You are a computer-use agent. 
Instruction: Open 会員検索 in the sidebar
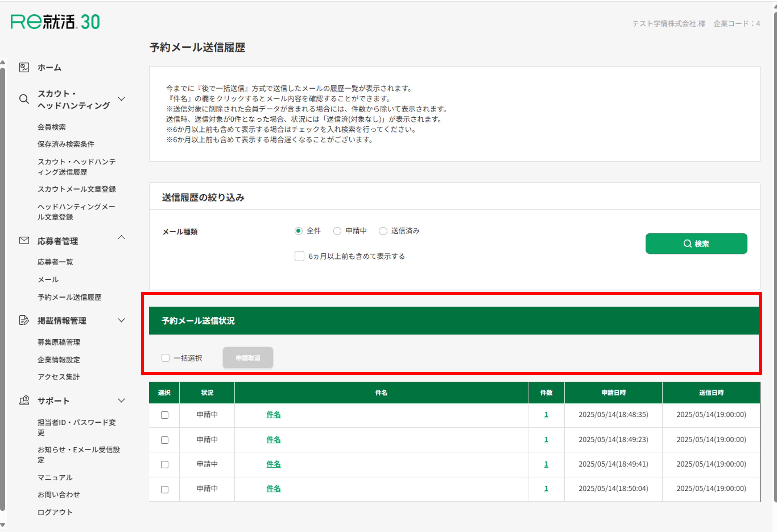(x=52, y=127)
